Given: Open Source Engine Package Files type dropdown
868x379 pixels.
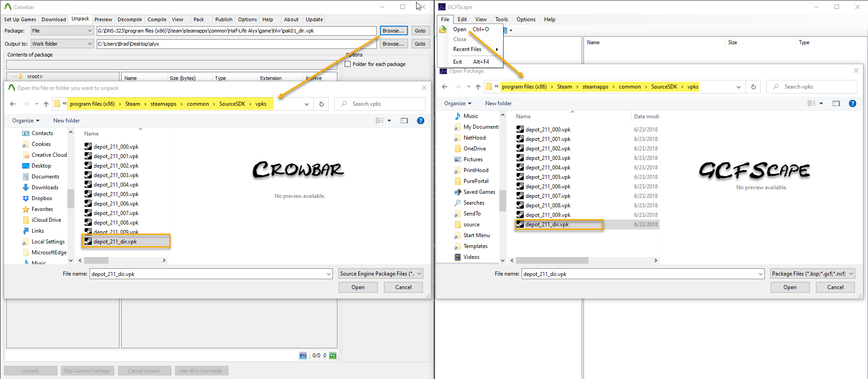Looking at the screenshot, I should coord(381,274).
